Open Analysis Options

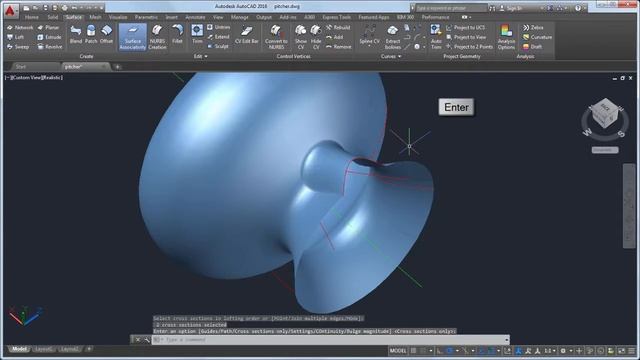(x=506, y=37)
